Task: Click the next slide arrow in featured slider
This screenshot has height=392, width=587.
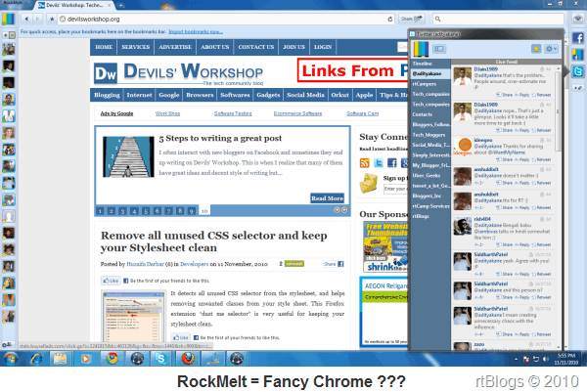Action: pyautogui.click(x=344, y=210)
